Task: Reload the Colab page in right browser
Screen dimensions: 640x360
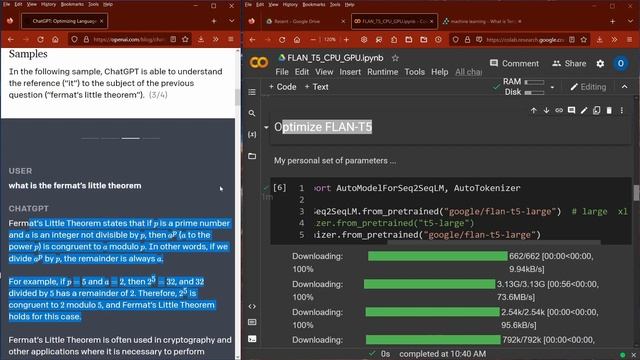Action: coord(282,40)
